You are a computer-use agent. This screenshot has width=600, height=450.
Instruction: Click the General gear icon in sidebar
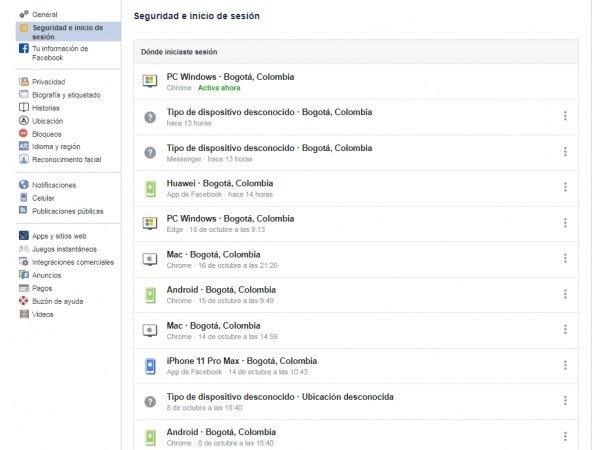pyautogui.click(x=23, y=14)
